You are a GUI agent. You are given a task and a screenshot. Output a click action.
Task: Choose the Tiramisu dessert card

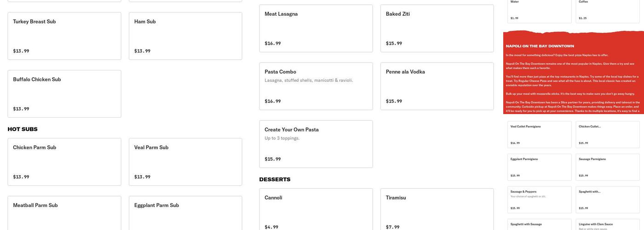pyautogui.click(x=437, y=209)
